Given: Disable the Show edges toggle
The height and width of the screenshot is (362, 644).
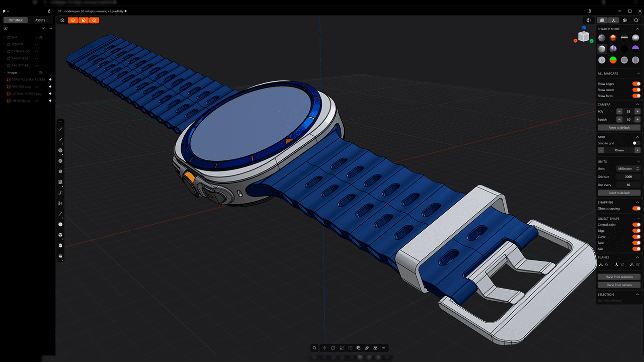Looking at the screenshot, I should [636, 83].
